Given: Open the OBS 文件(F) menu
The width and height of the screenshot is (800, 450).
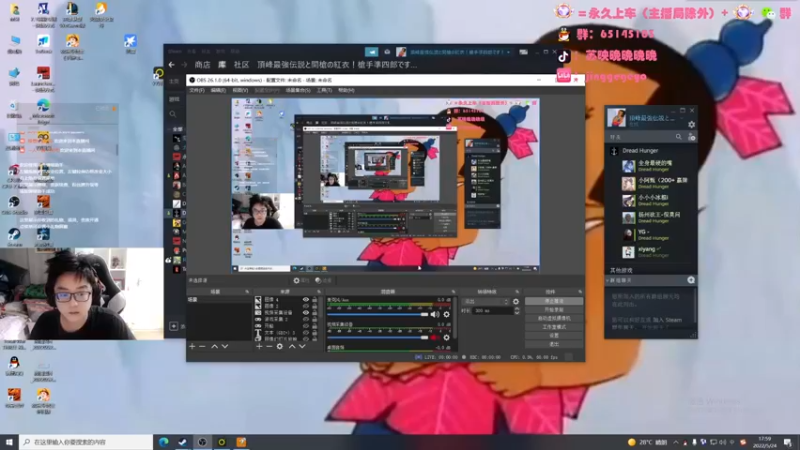Looking at the screenshot, I should (197, 90).
